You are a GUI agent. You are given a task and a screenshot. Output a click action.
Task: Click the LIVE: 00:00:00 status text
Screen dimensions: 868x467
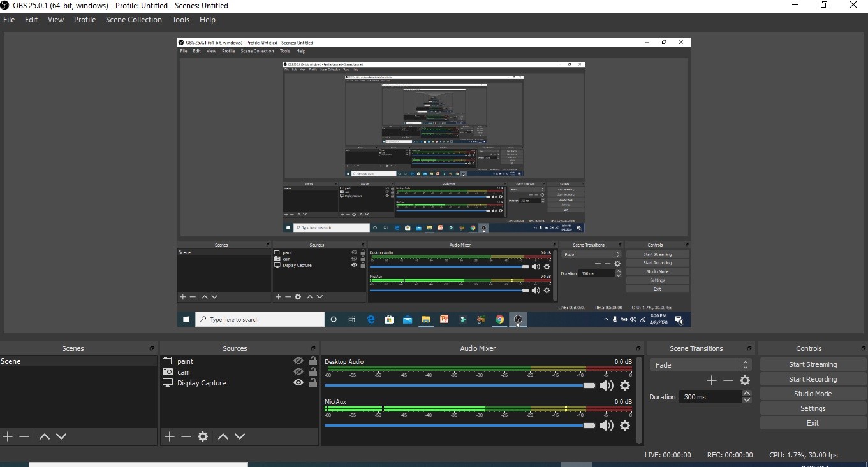pos(668,455)
